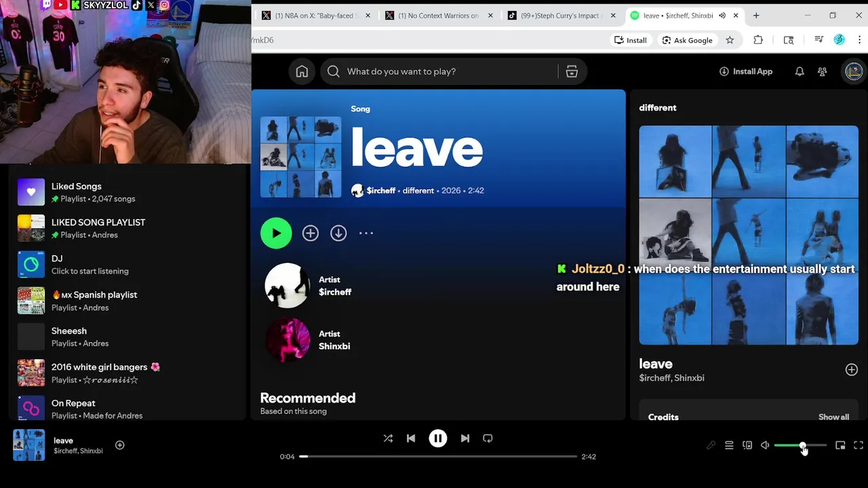Screen dimensions: 868x488
Task: Open Connect to a device icon
Action: [x=747, y=445]
